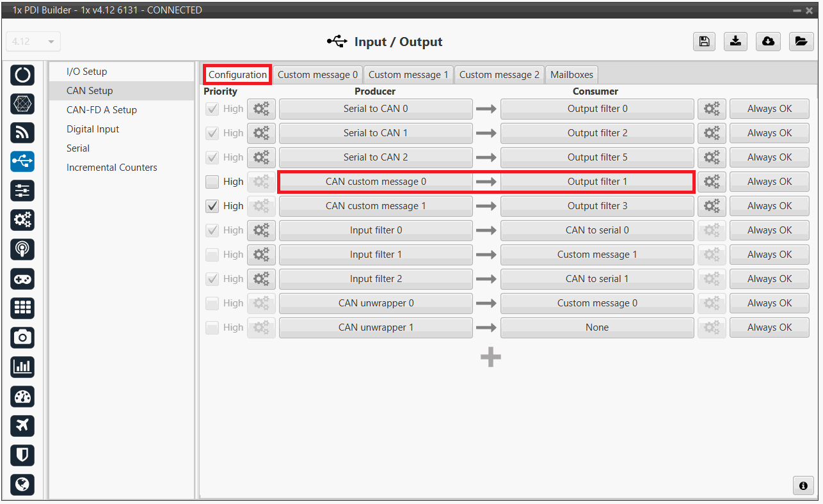The height and width of the screenshot is (504, 823).
Task: Open the folder icon in the top toolbar
Action: point(801,42)
